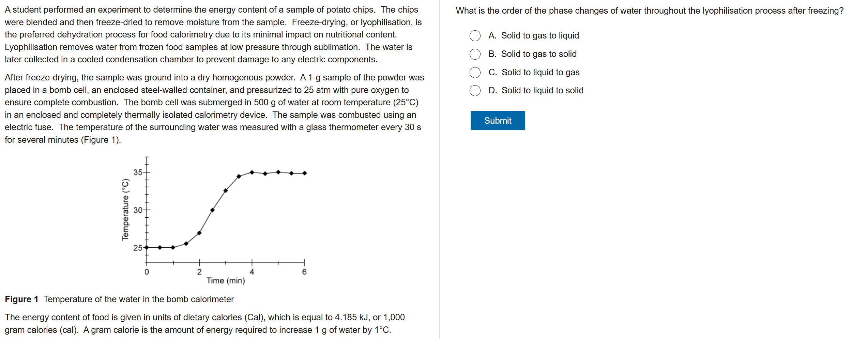Click the lyophilisation phase changes question text
Image resolution: width=868 pixels, height=339 pixels.
[x=649, y=11]
